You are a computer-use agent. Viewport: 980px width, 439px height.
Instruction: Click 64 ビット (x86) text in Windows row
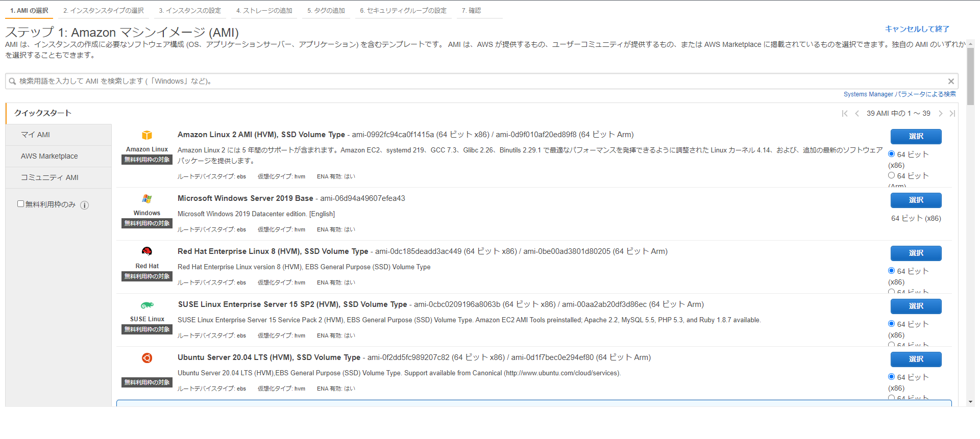click(916, 218)
